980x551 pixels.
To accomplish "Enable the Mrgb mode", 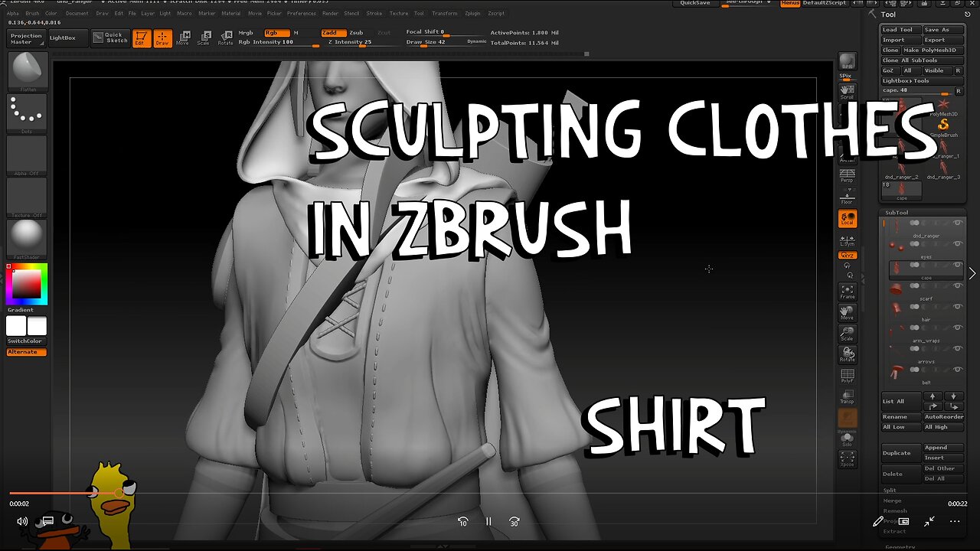I will (246, 33).
